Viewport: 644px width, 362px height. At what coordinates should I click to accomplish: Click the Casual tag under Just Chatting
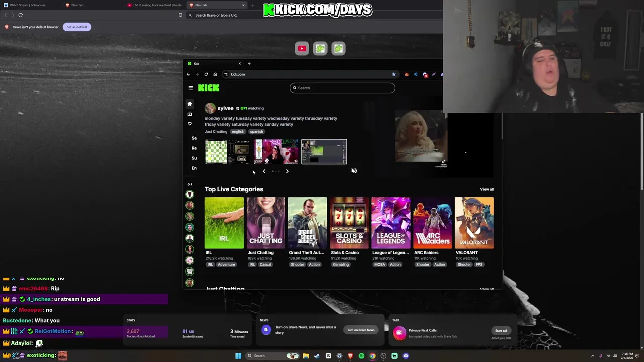point(265,265)
